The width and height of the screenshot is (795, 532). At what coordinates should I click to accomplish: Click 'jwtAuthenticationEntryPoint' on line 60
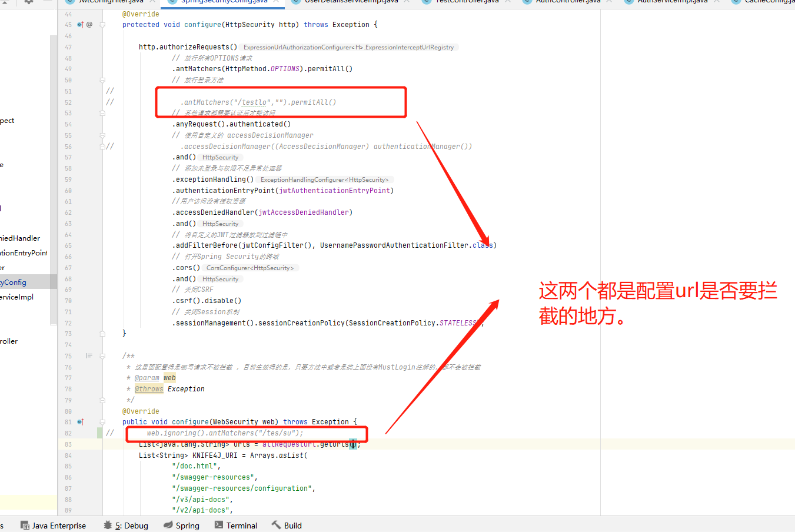[x=334, y=191]
